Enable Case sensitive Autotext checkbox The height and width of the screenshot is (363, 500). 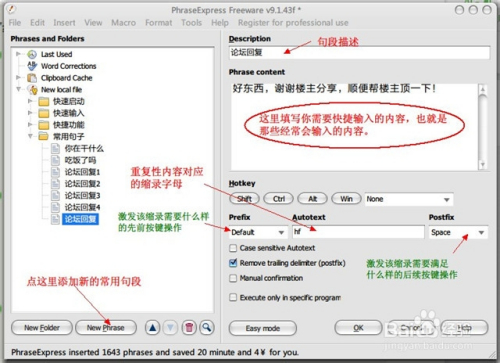(233, 248)
